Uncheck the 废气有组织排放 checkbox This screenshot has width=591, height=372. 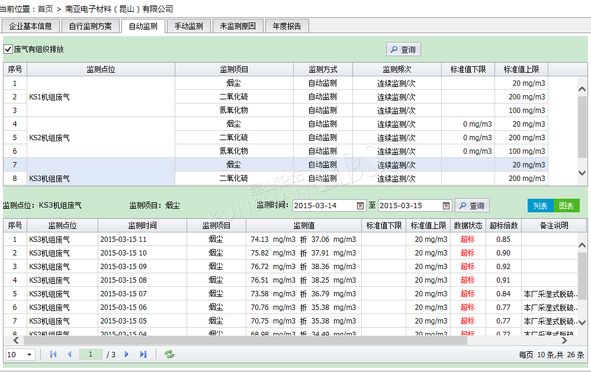8,49
